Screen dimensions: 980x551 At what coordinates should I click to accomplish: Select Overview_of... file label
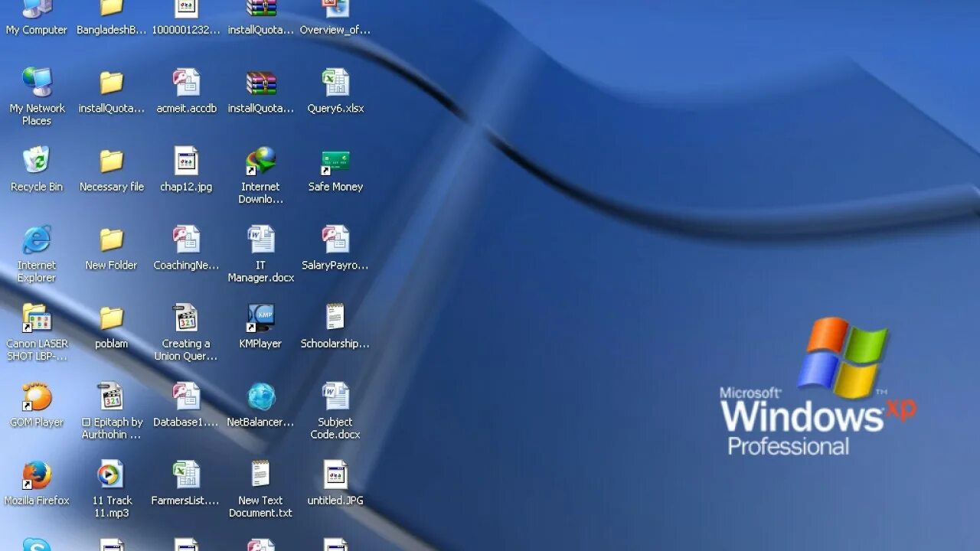pyautogui.click(x=335, y=30)
